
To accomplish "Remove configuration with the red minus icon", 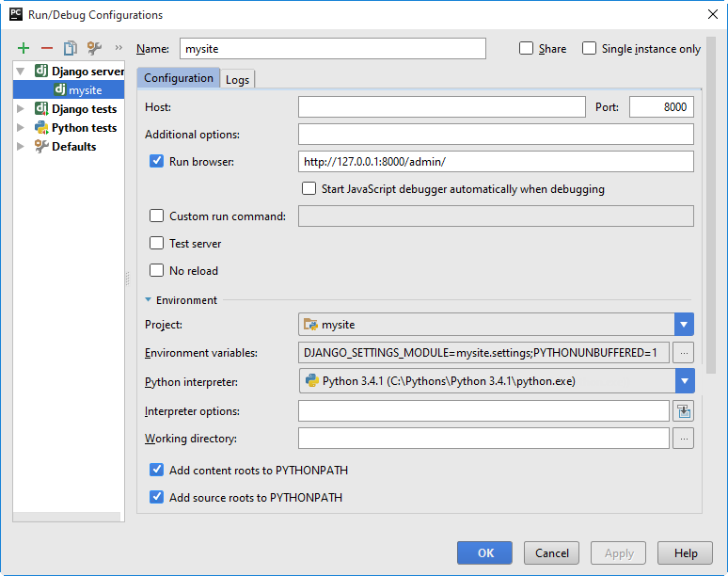I will [x=47, y=48].
